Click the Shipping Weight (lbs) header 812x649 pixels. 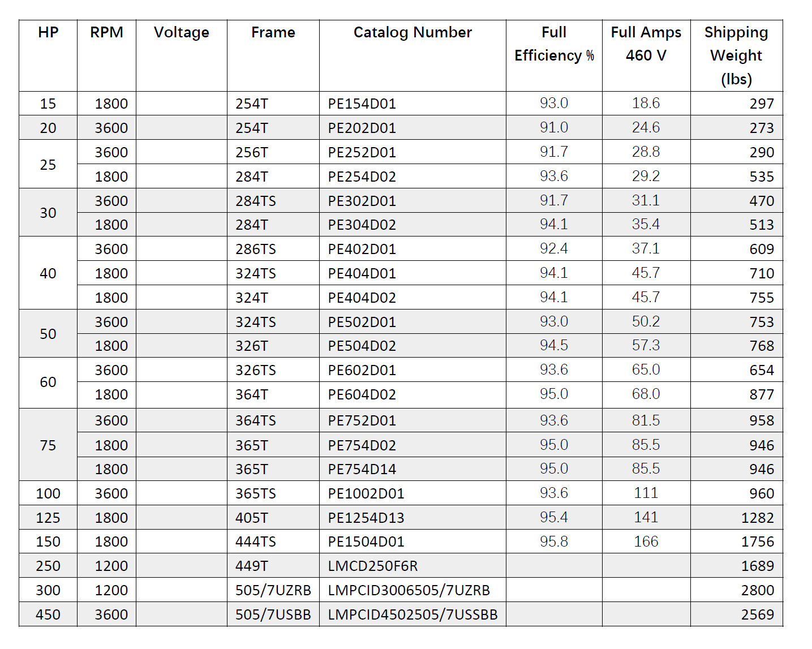(x=736, y=55)
